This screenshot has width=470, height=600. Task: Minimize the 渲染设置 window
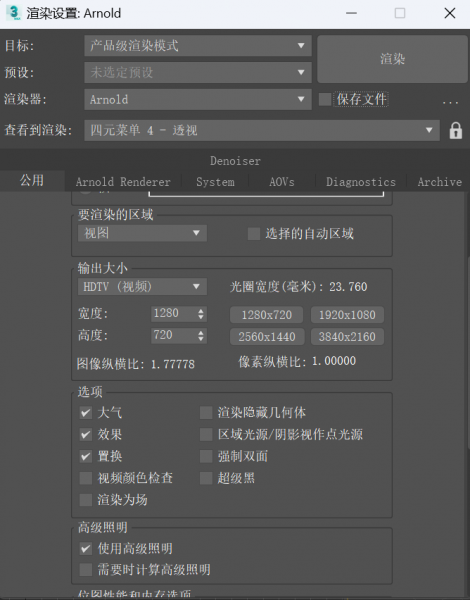coord(351,13)
